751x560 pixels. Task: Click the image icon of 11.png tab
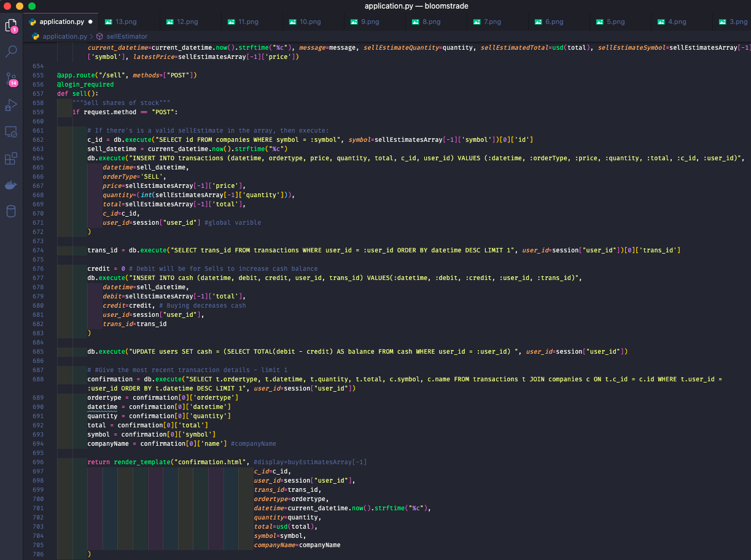point(232,21)
